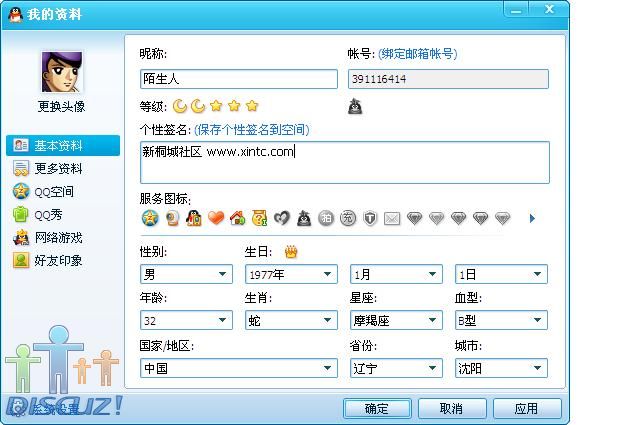Open the 好友印象 sidebar tab

tap(58, 261)
